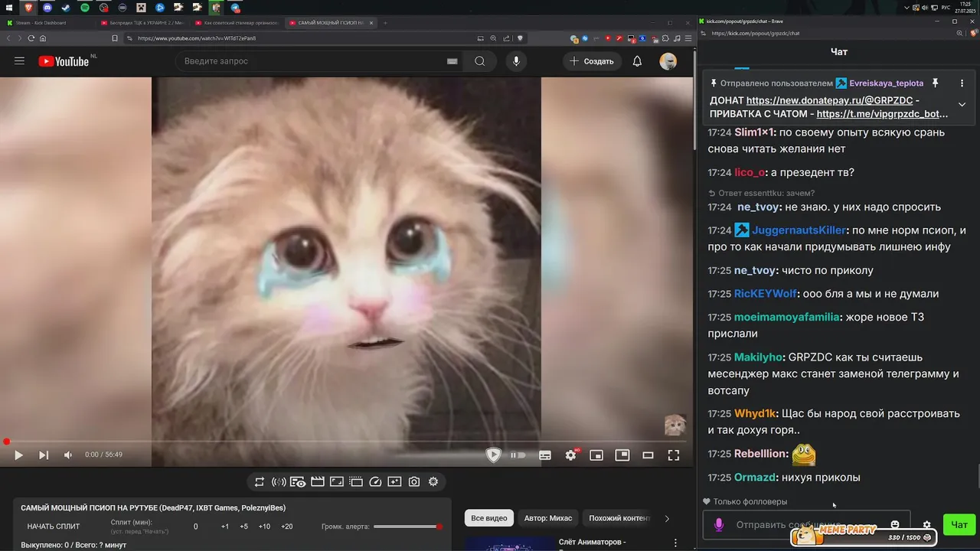Click the split minutes value field
The width and height of the screenshot is (980, 551).
196,527
